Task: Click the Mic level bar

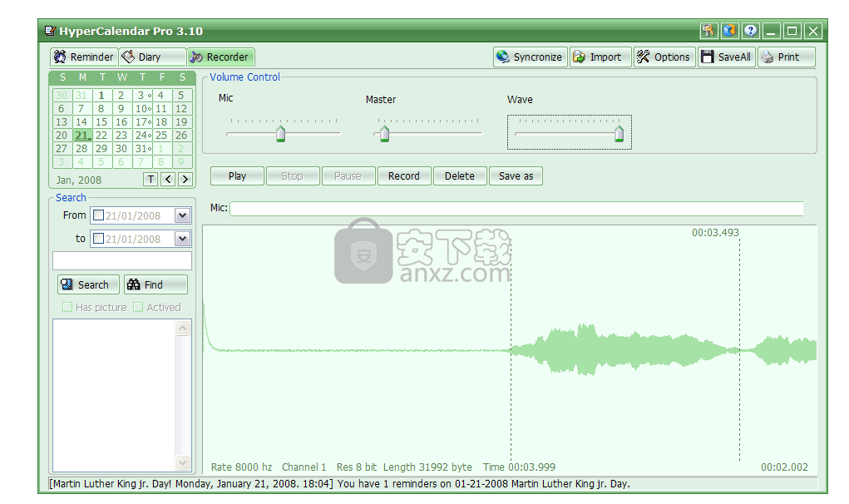Action: pos(516,209)
